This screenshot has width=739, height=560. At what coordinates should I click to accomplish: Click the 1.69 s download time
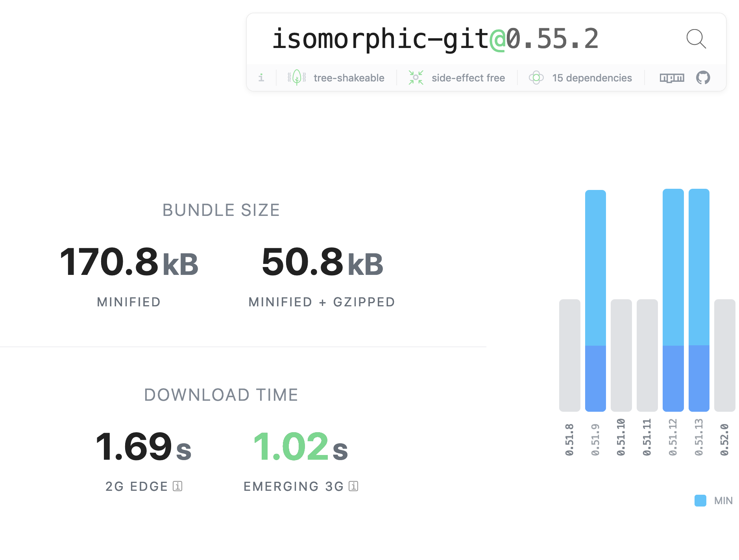[144, 446]
